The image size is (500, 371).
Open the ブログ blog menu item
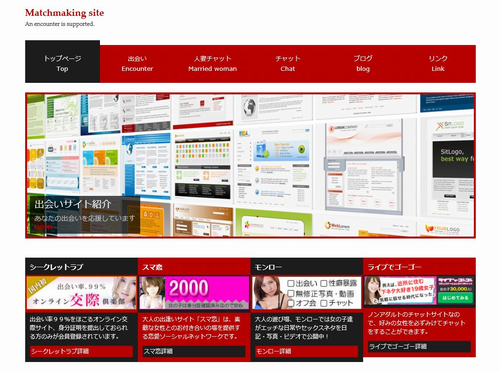363,64
